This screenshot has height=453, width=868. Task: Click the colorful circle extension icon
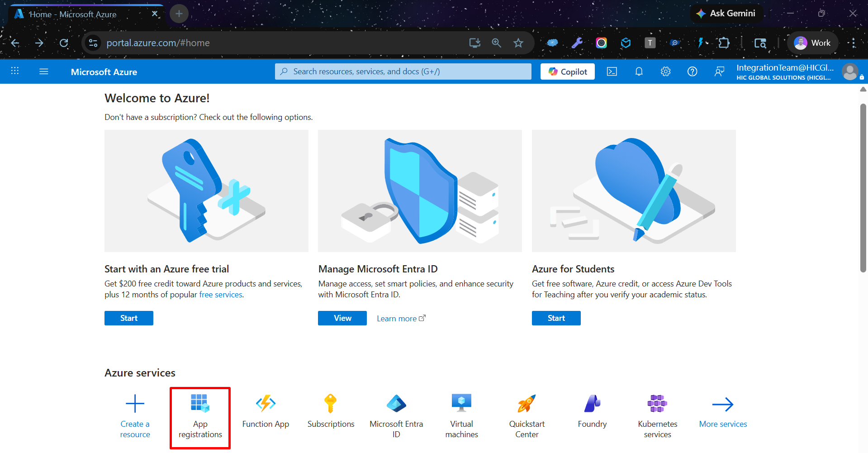[x=601, y=43]
